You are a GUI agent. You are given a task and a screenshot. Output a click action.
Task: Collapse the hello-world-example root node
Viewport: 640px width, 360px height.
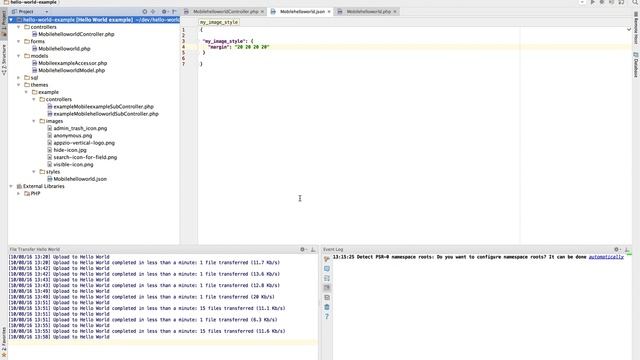click(x=11, y=20)
